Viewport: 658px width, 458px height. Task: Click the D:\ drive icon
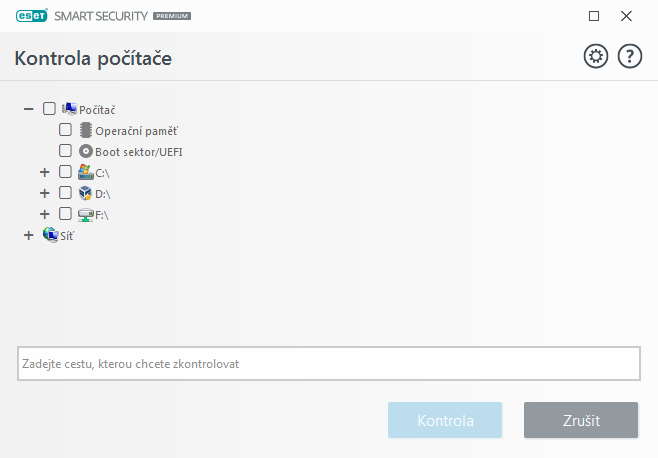pyautogui.click(x=85, y=193)
